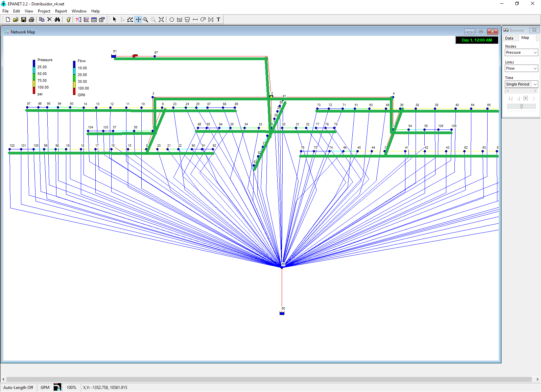
Task: Save the project with floppy disk icon
Action: (23, 20)
